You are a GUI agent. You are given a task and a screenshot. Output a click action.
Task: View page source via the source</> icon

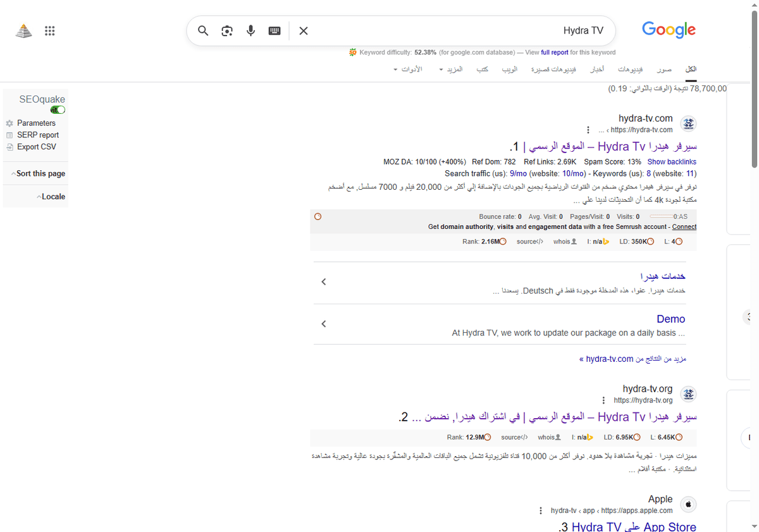529,241
